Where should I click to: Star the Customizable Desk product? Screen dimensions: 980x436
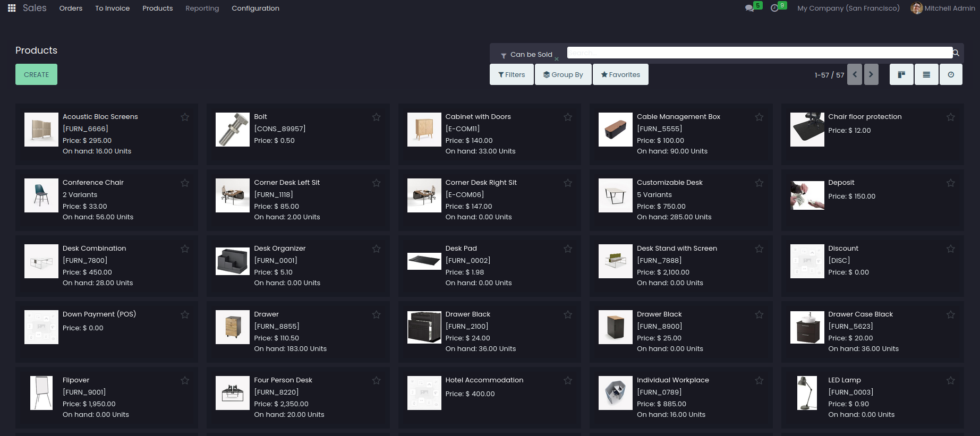point(759,183)
